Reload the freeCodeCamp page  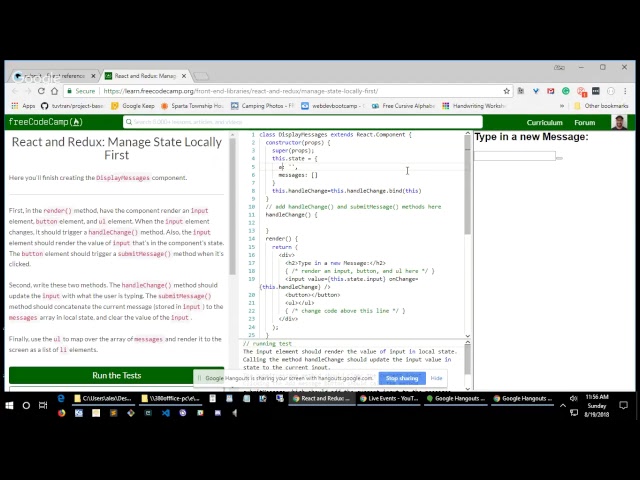click(41, 91)
